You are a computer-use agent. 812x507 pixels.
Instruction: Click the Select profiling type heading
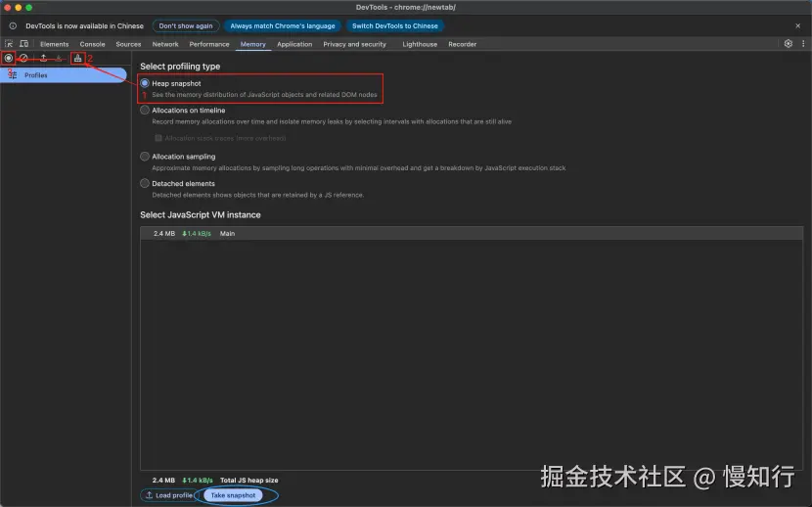click(180, 67)
